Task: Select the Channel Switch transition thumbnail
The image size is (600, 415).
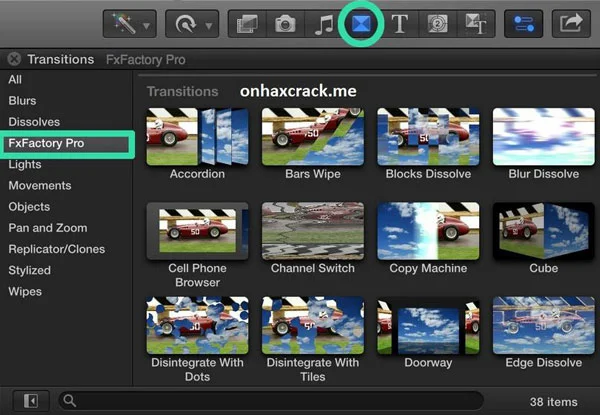Action: (x=313, y=231)
